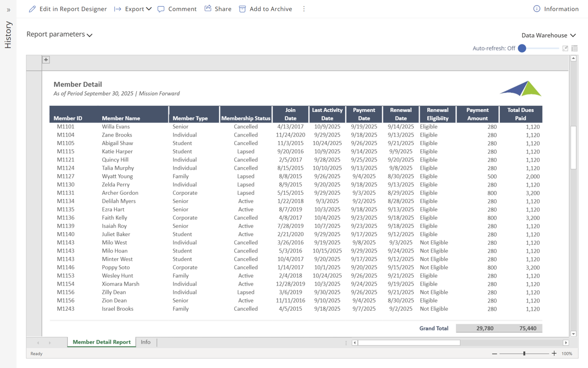Click the horizontal scrollbar left arrow
The image size is (588, 368).
(x=354, y=343)
